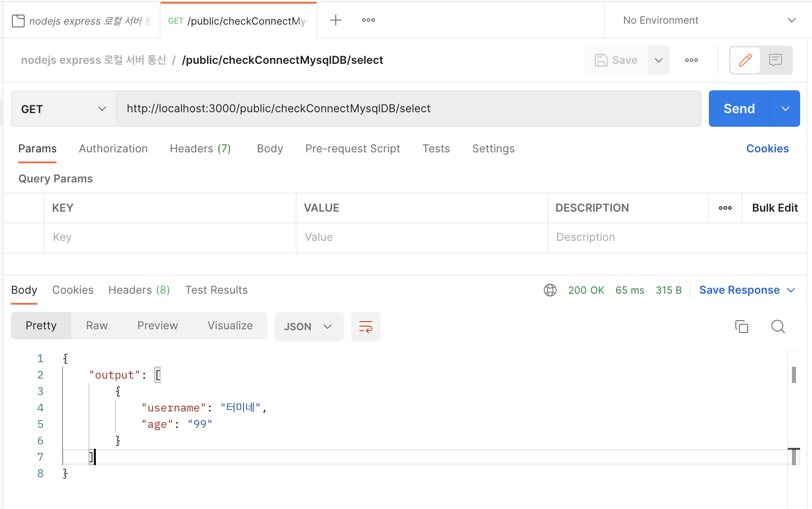Image resolution: width=812 pixels, height=509 pixels.
Task: Click the request name in breadcrumb
Action: pos(282,60)
